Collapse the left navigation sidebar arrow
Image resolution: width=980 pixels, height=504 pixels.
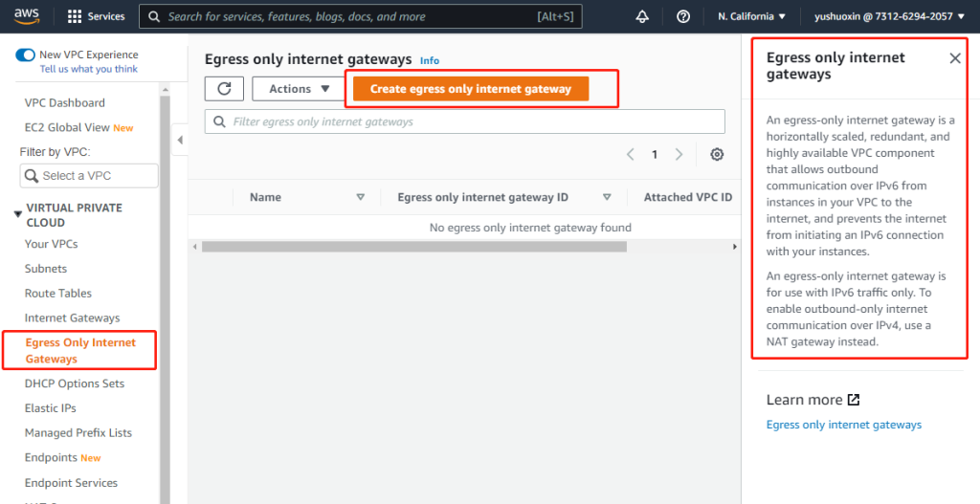click(x=180, y=141)
